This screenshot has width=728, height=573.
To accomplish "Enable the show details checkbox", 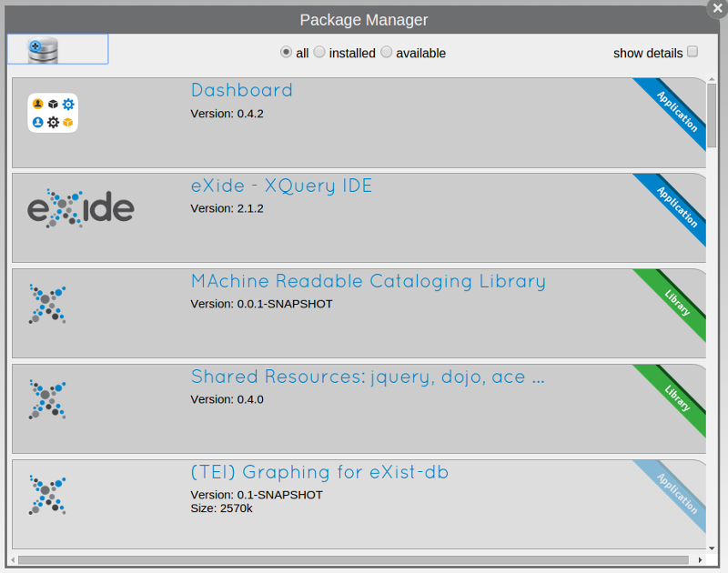I will pyautogui.click(x=693, y=52).
